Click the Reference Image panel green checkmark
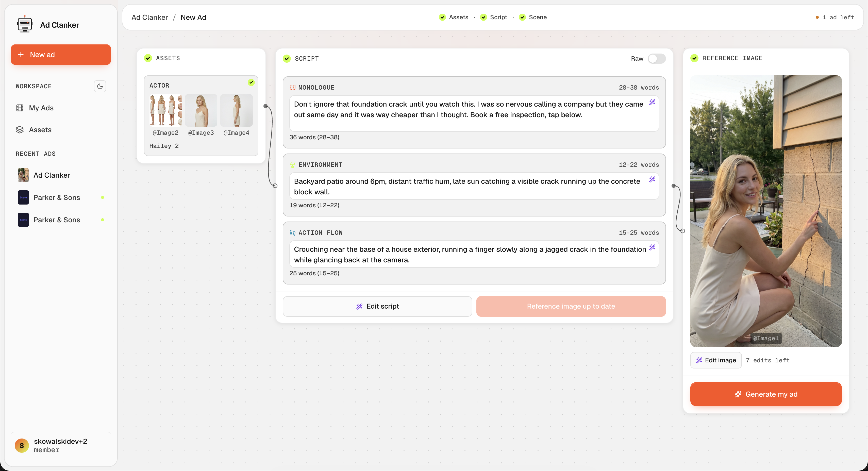Screen dimensions: 868x471 click(x=694, y=58)
